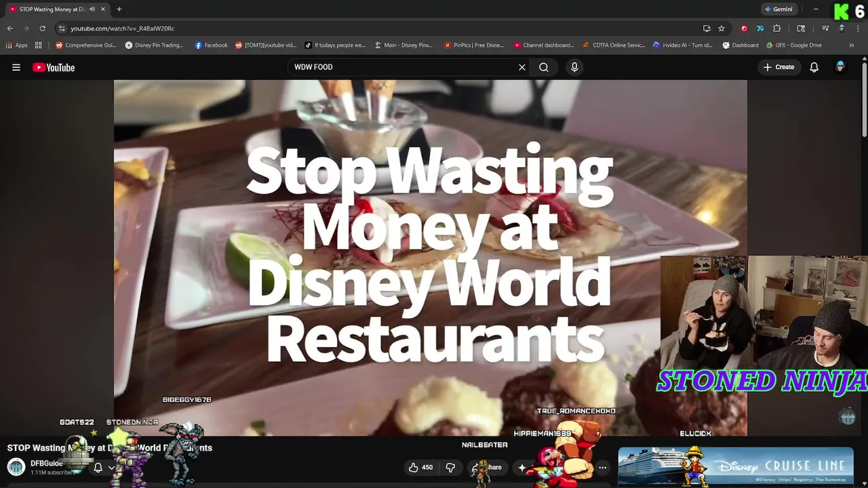Open the Channel dashboard bookmark
Screen dimensions: 868x488
[x=544, y=45]
